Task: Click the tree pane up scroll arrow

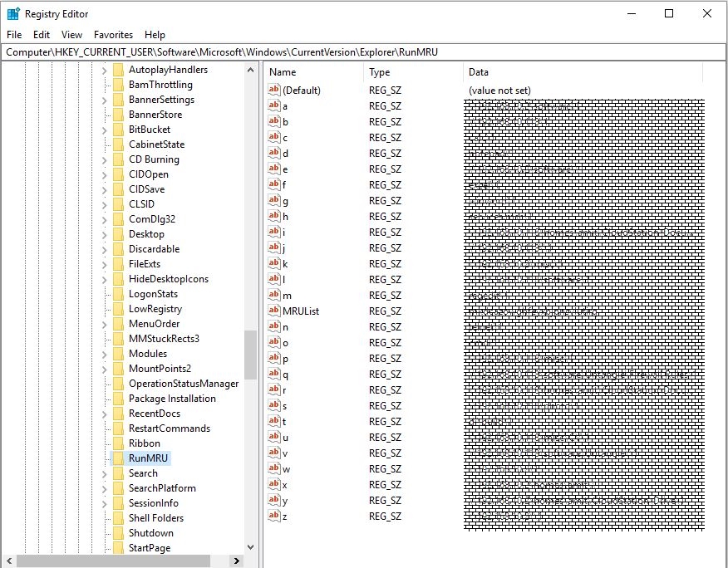Action: (251, 70)
